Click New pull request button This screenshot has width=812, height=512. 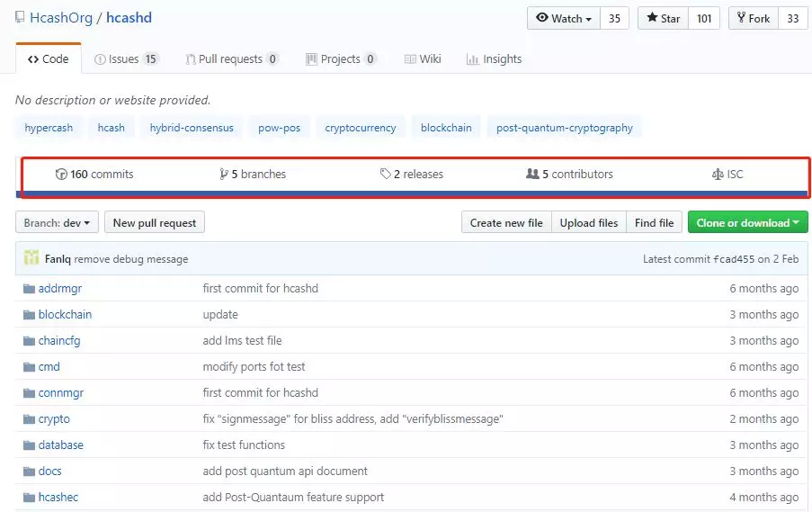[x=155, y=222]
